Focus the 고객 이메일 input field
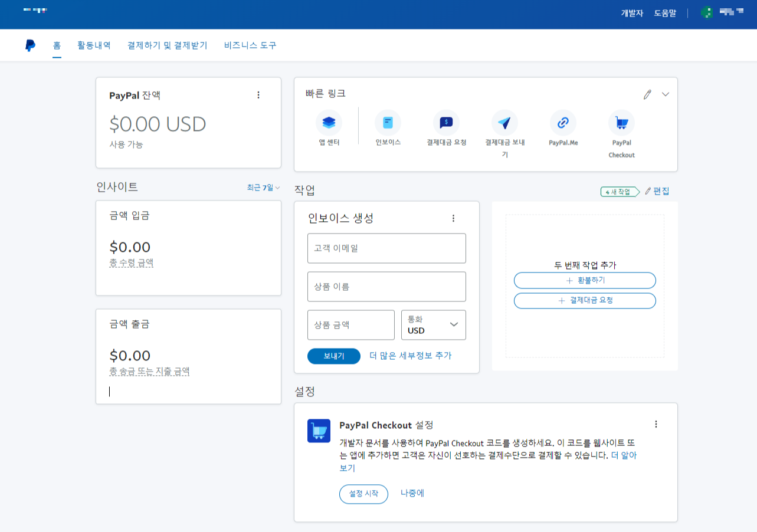Image resolution: width=757 pixels, height=532 pixels. pos(386,248)
